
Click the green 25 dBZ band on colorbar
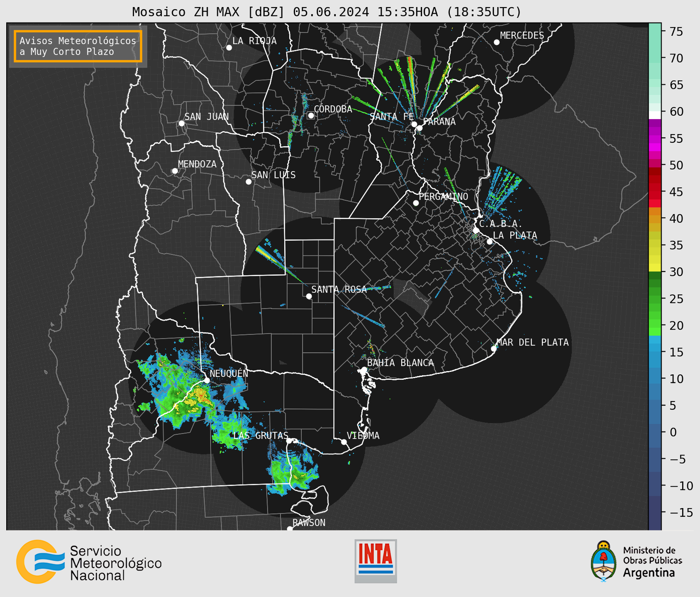click(x=655, y=299)
